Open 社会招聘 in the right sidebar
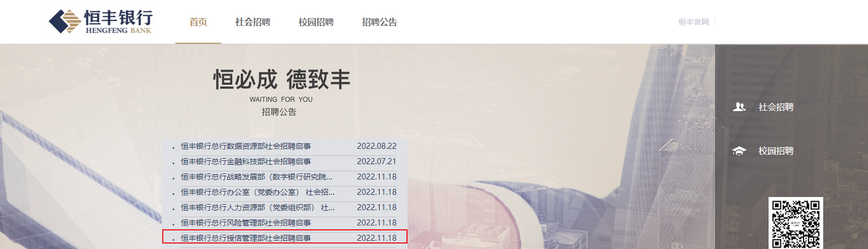This screenshot has height=249, width=868. (776, 107)
